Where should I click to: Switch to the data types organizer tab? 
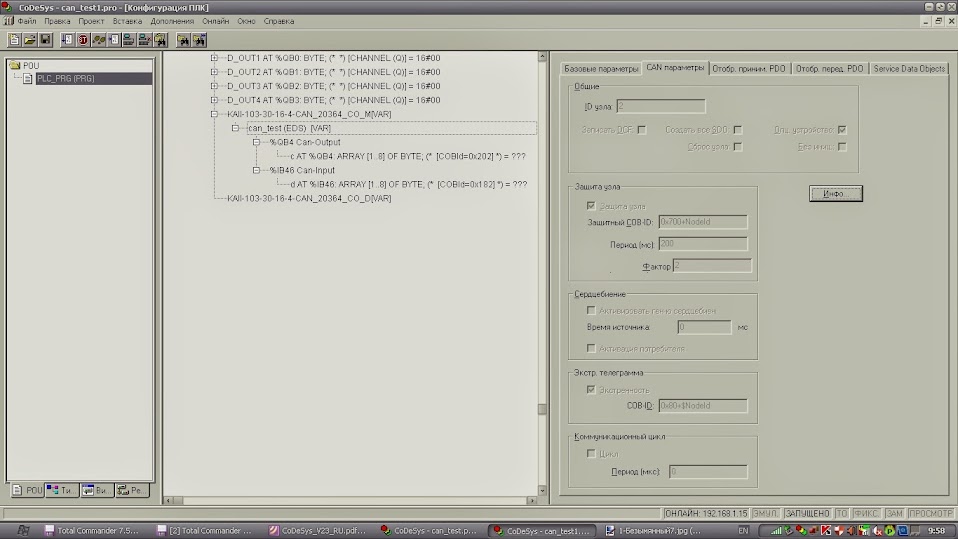(x=62, y=490)
